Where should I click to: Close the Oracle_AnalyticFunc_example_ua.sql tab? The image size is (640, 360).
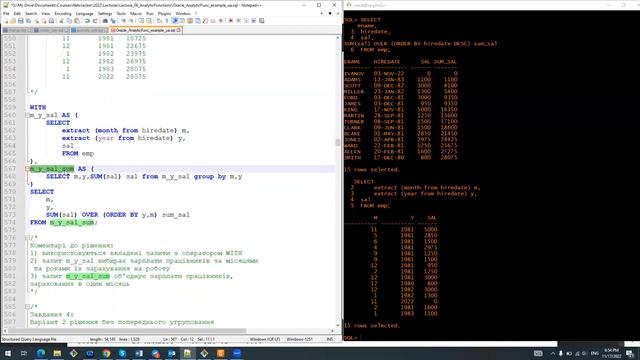(x=179, y=30)
